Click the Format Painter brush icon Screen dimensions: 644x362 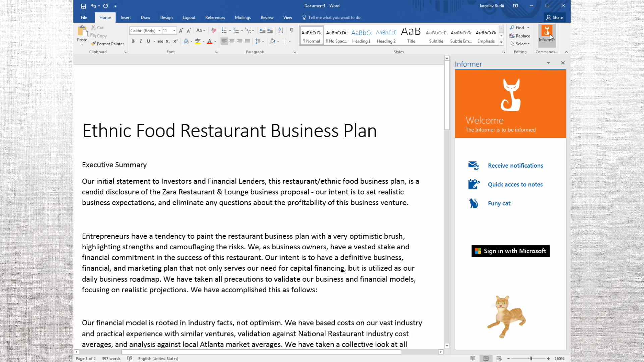(94, 44)
